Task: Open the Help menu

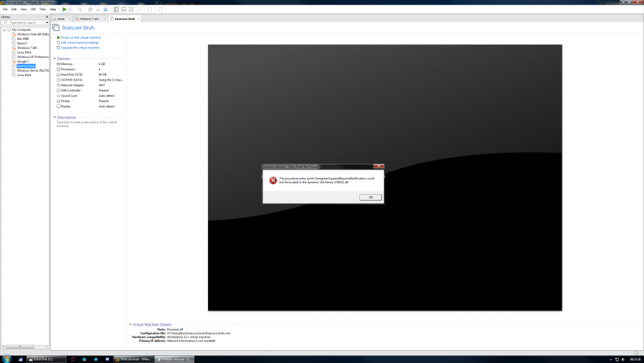Action: point(53,9)
